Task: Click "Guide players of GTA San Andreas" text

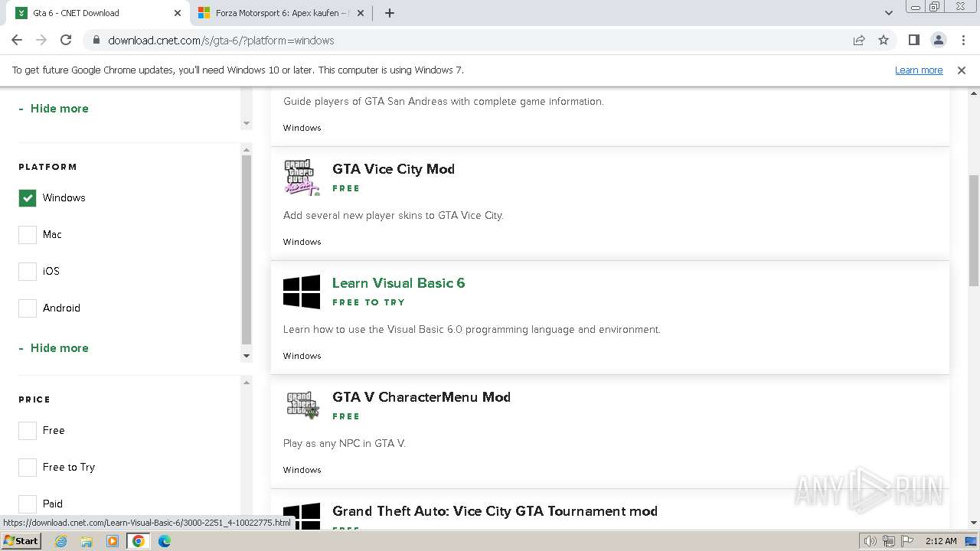Action: coord(443,102)
